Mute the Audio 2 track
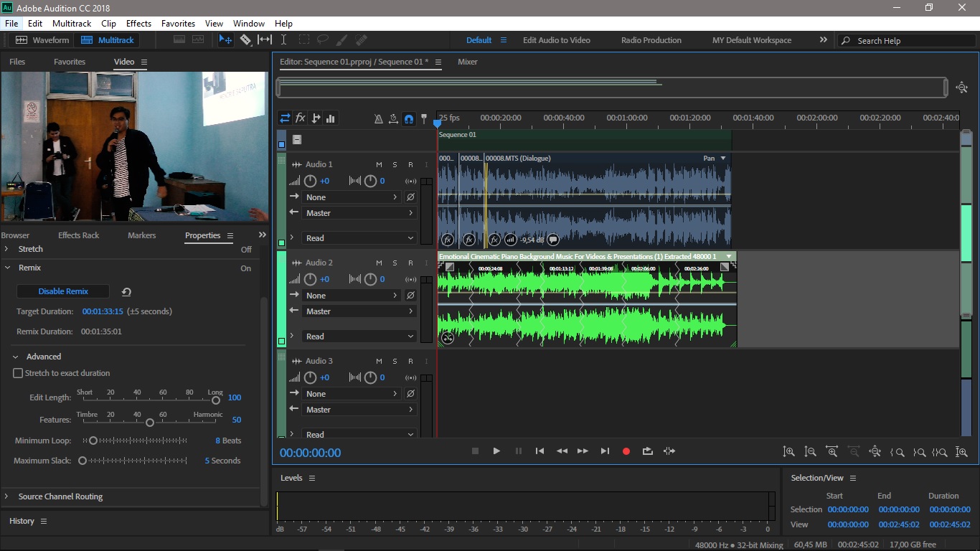Viewport: 980px width, 551px height. point(380,263)
